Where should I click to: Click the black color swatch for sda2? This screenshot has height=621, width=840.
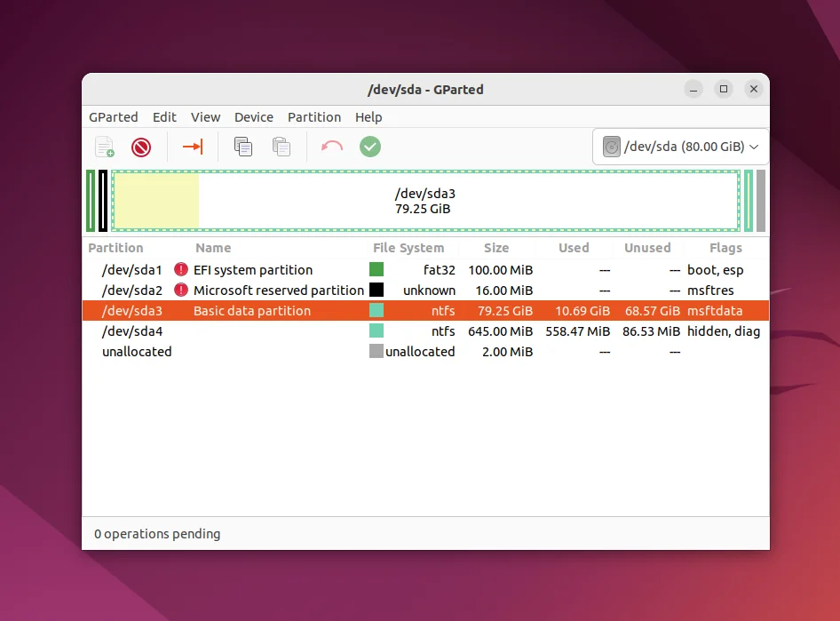[x=376, y=290]
